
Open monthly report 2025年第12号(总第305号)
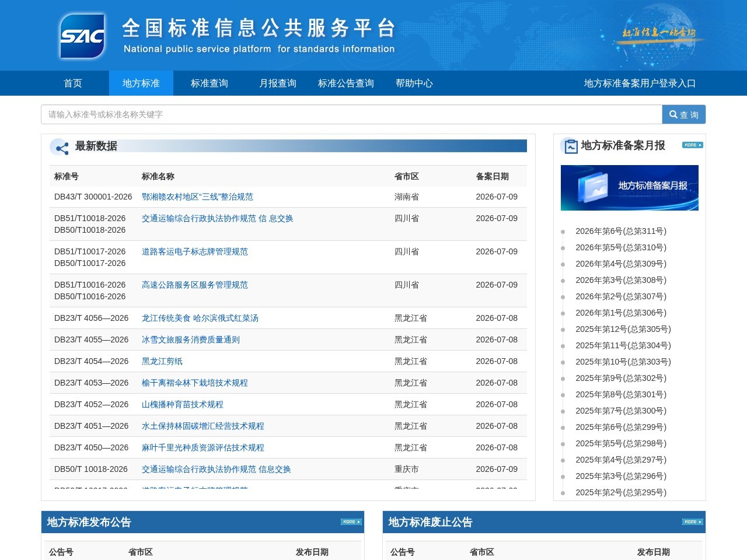tap(623, 330)
